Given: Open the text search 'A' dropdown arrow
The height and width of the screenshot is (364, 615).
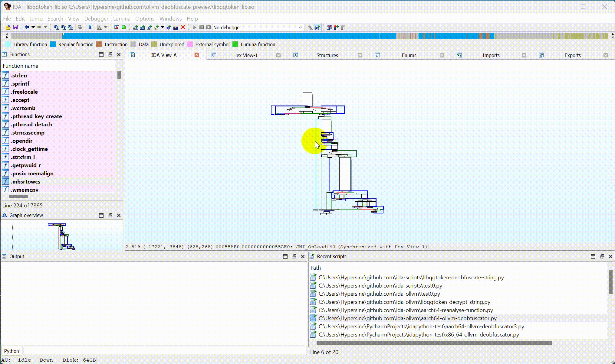Looking at the screenshot, I should pos(106,27).
